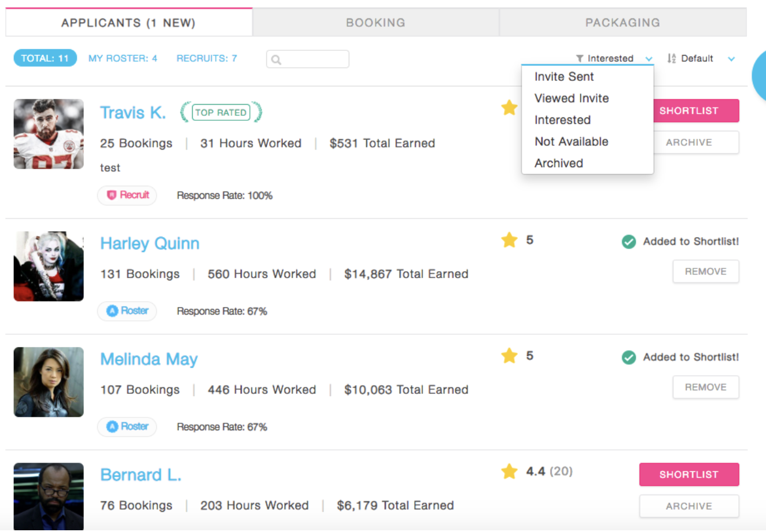766x532 pixels.
Task: Choose Invite Sent from the filter menu
Action: click(564, 77)
